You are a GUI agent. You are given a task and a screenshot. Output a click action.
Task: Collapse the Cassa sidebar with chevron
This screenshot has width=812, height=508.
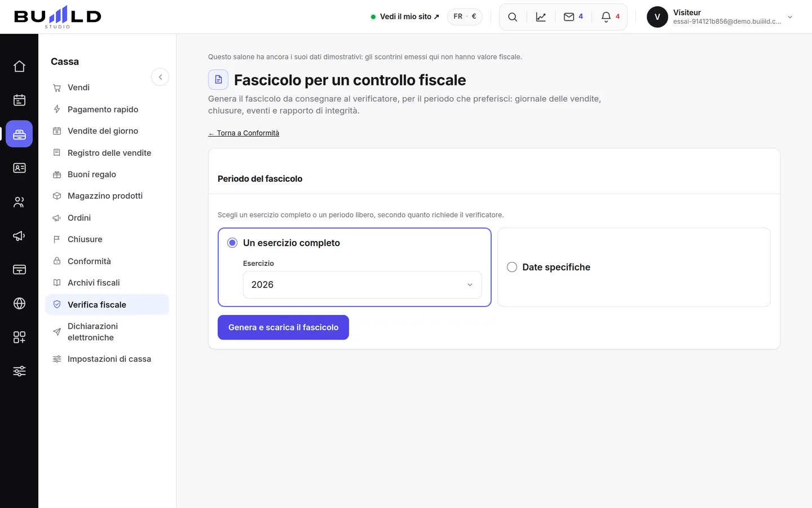pos(160,77)
